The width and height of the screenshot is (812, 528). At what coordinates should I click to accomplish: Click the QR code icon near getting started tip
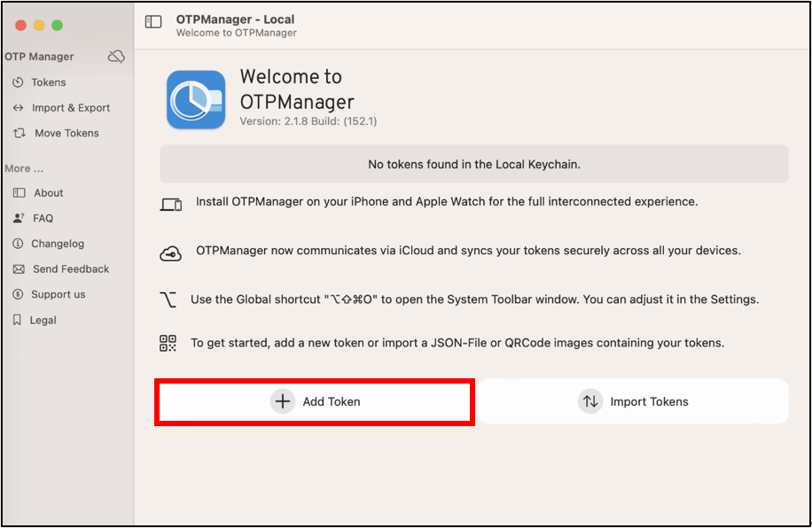tap(168, 342)
